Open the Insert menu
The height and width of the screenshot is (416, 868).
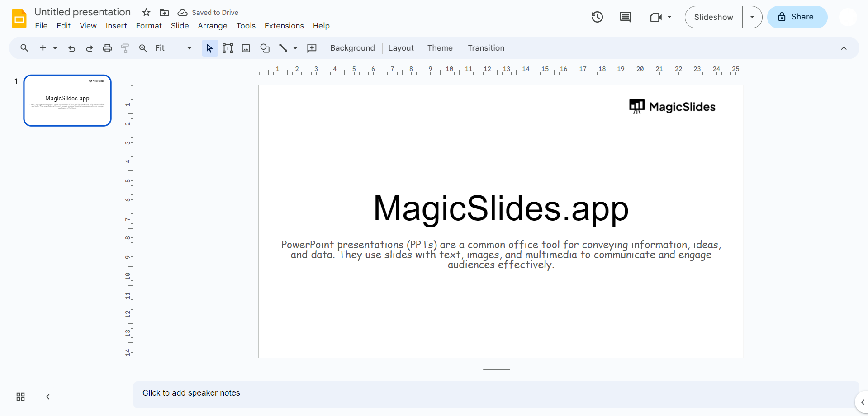[x=116, y=26]
